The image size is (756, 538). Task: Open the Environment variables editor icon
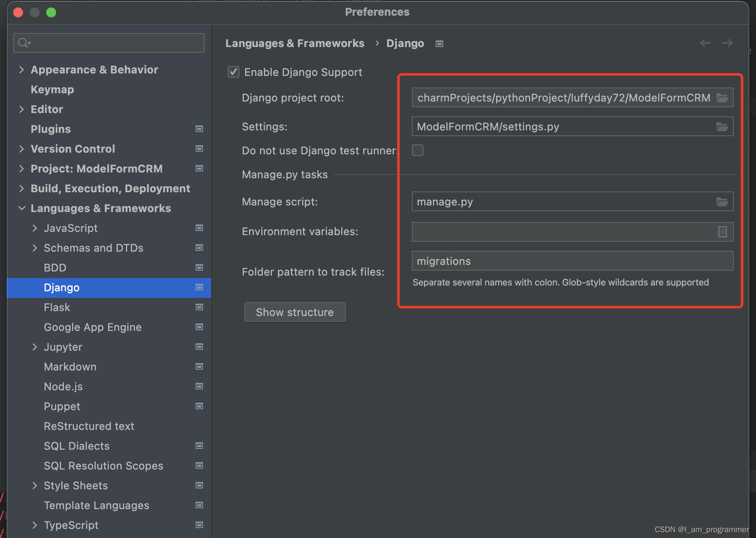pos(722,231)
